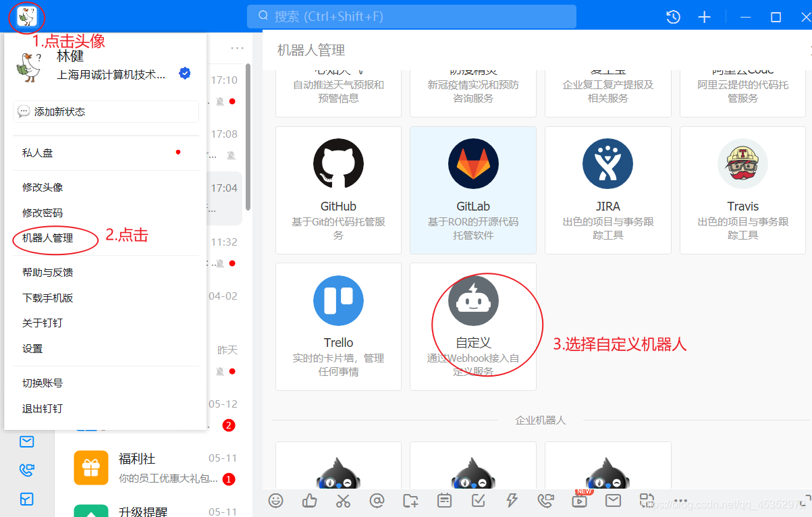Open the history clock icon in title bar

coord(673,17)
